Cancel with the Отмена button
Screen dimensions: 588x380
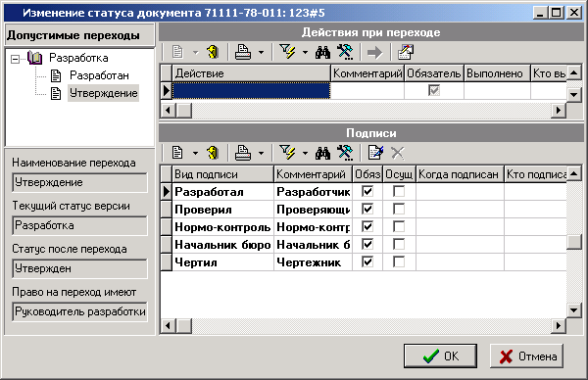[x=526, y=356]
